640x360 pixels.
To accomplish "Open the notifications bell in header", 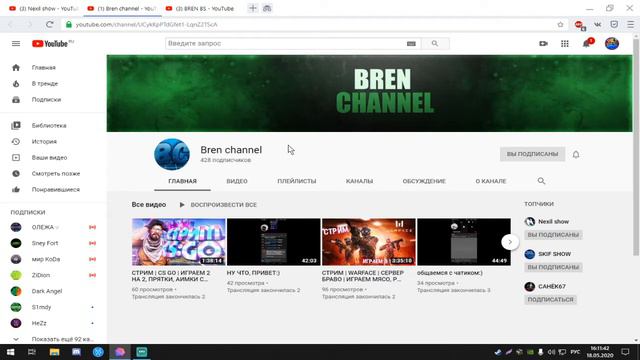I will 587,44.
